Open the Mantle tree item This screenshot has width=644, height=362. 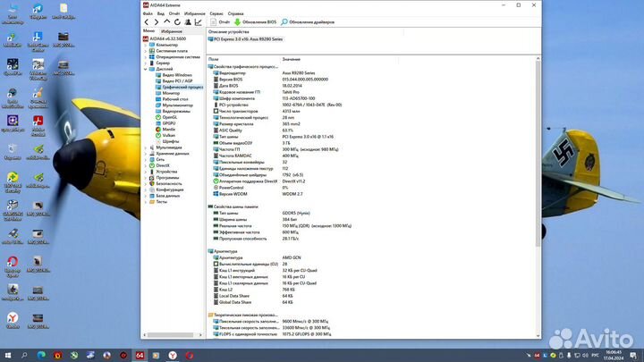pos(165,130)
